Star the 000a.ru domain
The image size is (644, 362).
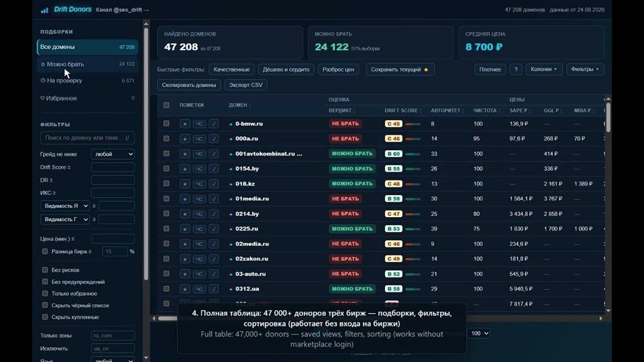pos(185,139)
